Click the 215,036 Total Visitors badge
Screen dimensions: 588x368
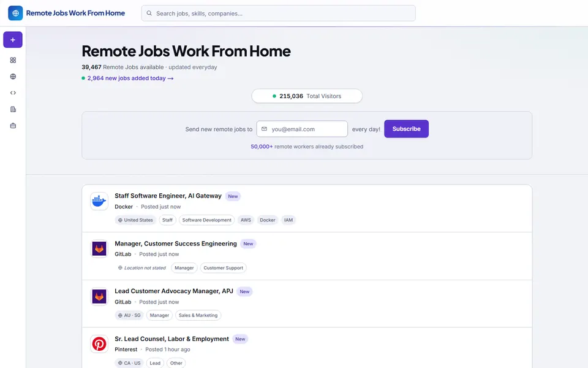tap(307, 96)
